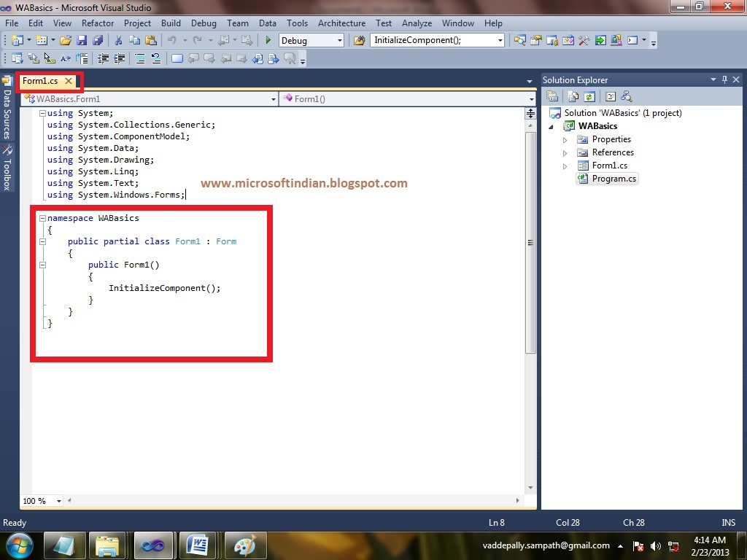Screen dimensions: 747x560
Task: Open the Toolbox side panel
Action: (x=7, y=168)
